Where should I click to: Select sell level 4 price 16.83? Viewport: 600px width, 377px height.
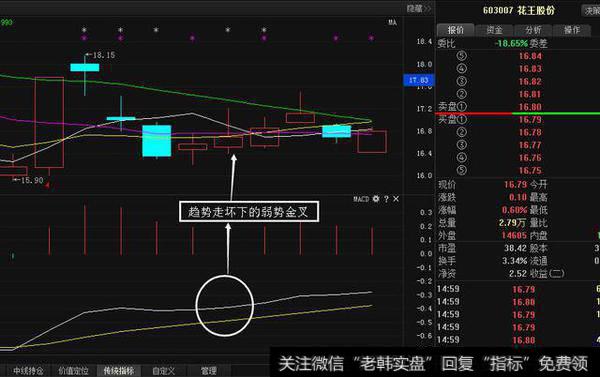tap(530, 69)
